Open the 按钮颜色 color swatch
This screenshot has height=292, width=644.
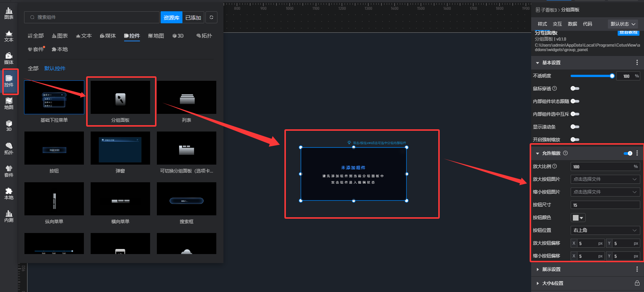[x=578, y=218]
